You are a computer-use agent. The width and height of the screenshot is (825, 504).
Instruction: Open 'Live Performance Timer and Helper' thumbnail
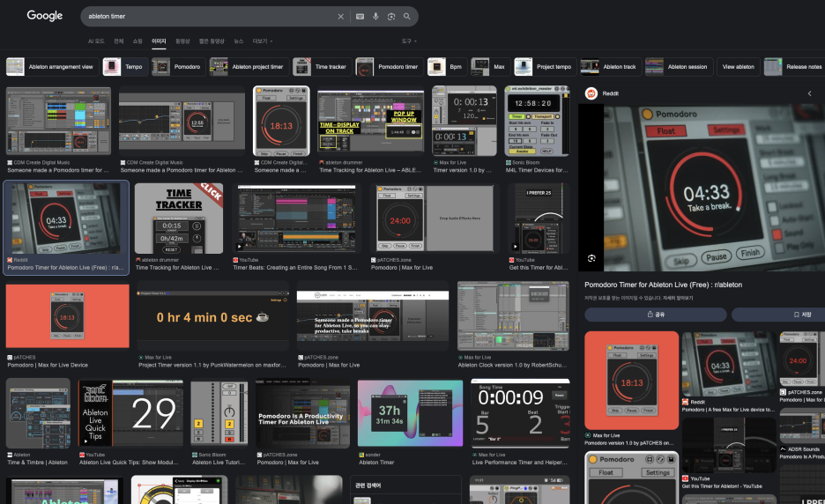[520, 413]
